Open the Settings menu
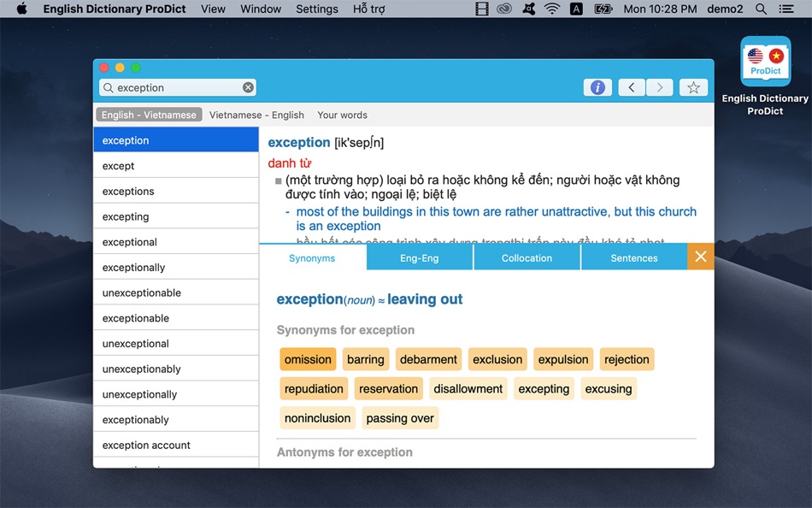This screenshot has height=508, width=812. click(317, 9)
